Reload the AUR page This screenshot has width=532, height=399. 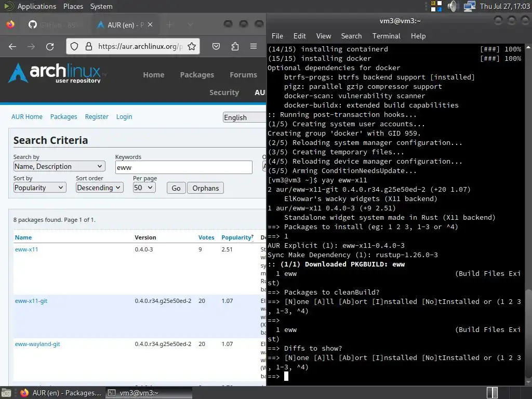[50, 46]
